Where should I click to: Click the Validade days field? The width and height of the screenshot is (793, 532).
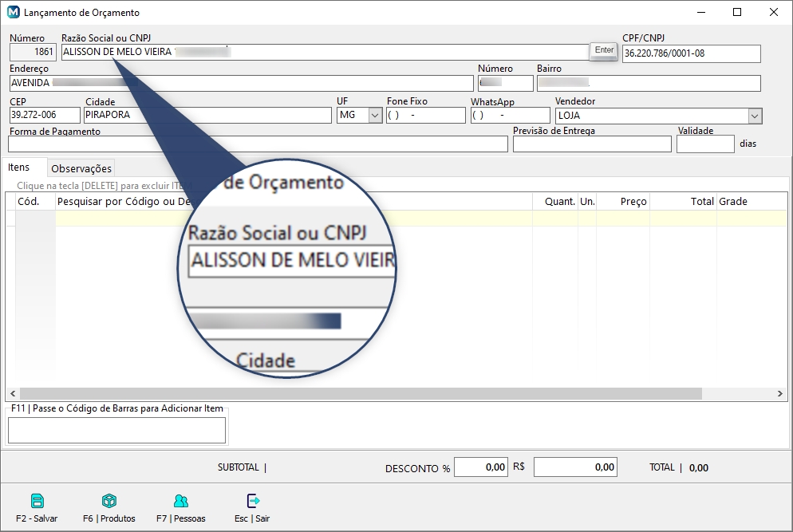coord(704,144)
